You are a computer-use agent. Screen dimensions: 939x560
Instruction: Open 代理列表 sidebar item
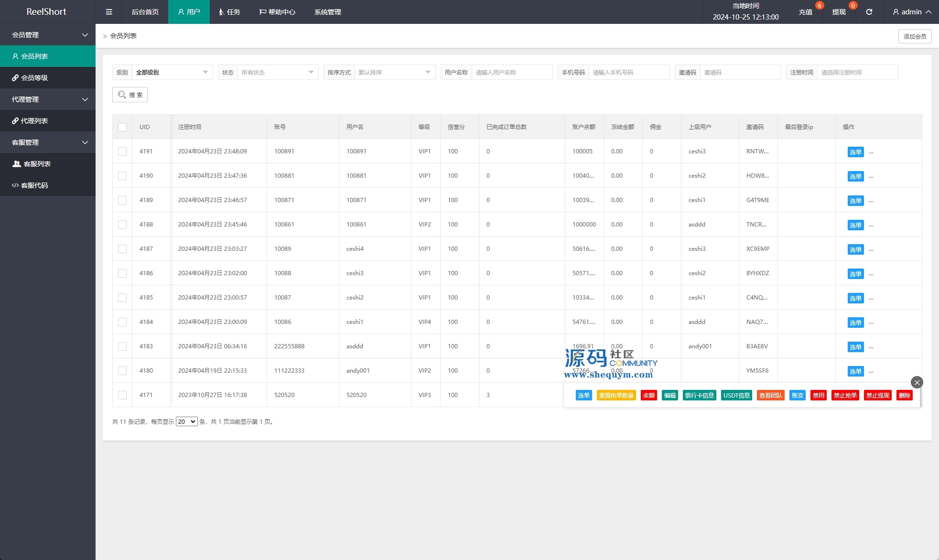coord(34,121)
